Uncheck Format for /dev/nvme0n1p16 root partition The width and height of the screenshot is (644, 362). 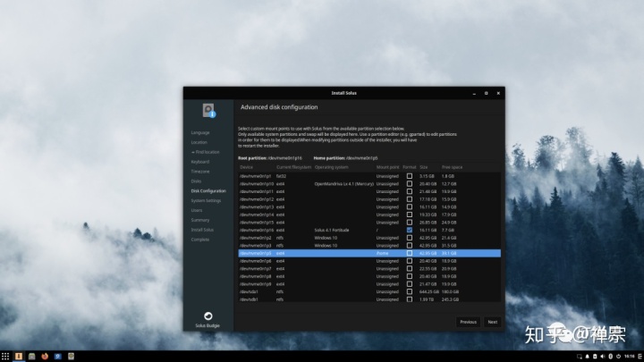click(410, 230)
